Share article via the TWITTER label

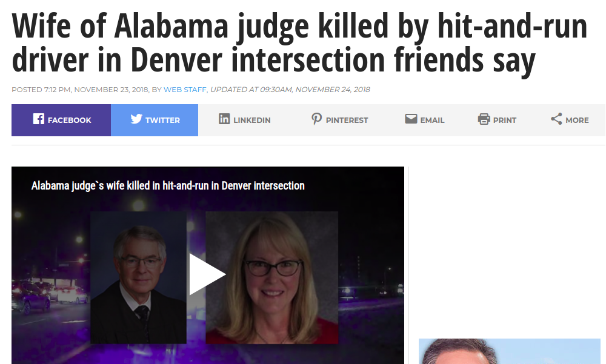pyautogui.click(x=162, y=120)
